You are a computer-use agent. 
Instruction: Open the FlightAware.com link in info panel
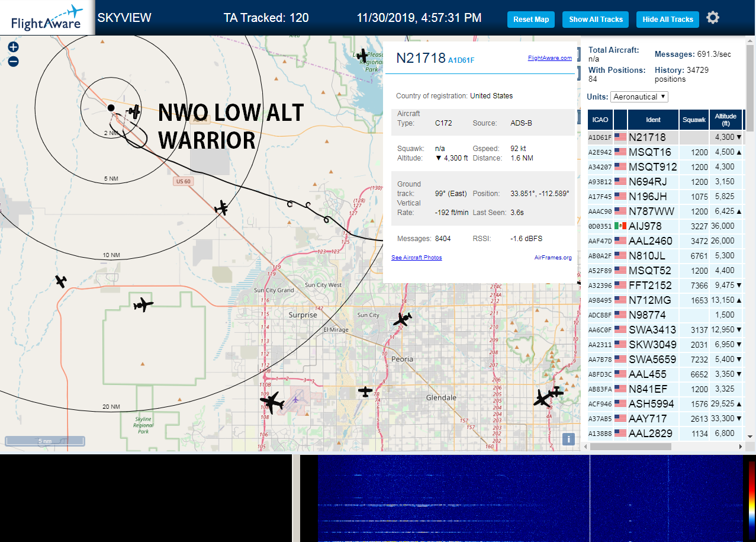(x=550, y=58)
